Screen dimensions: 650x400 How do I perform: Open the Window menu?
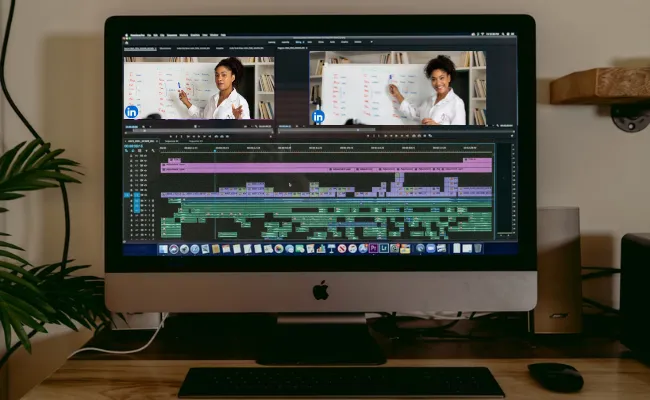coord(214,35)
